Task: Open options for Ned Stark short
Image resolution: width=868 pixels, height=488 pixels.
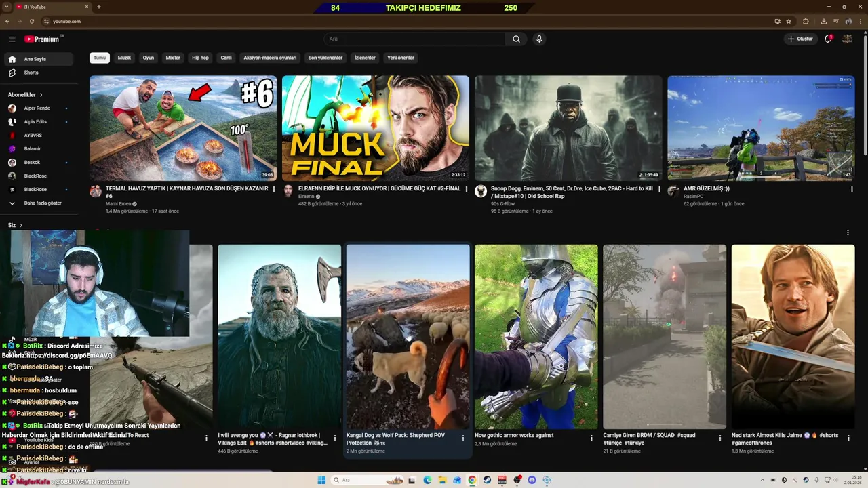Action: pos(848,438)
